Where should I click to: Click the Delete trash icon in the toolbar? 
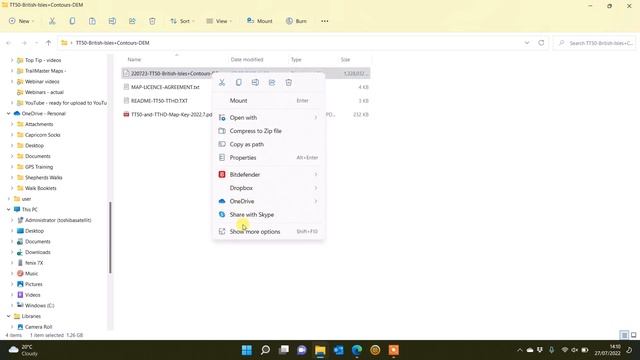coord(152,21)
